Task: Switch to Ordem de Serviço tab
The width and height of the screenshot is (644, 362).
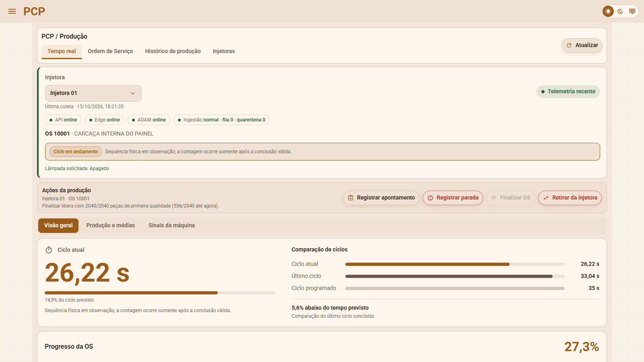Action: [x=110, y=51]
